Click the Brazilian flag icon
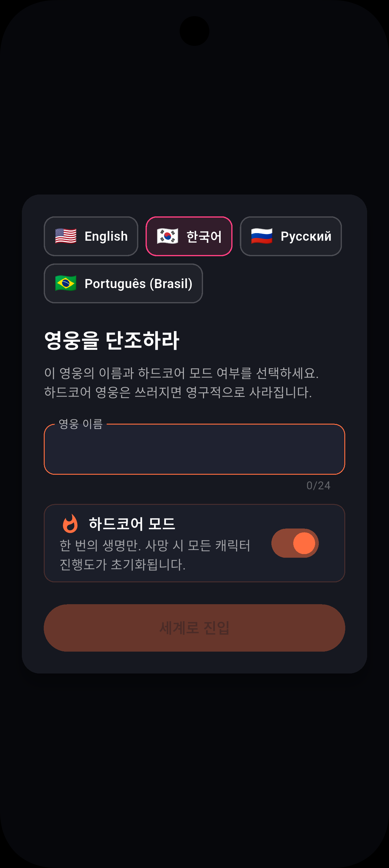Image resolution: width=389 pixels, height=868 pixels. click(x=66, y=283)
